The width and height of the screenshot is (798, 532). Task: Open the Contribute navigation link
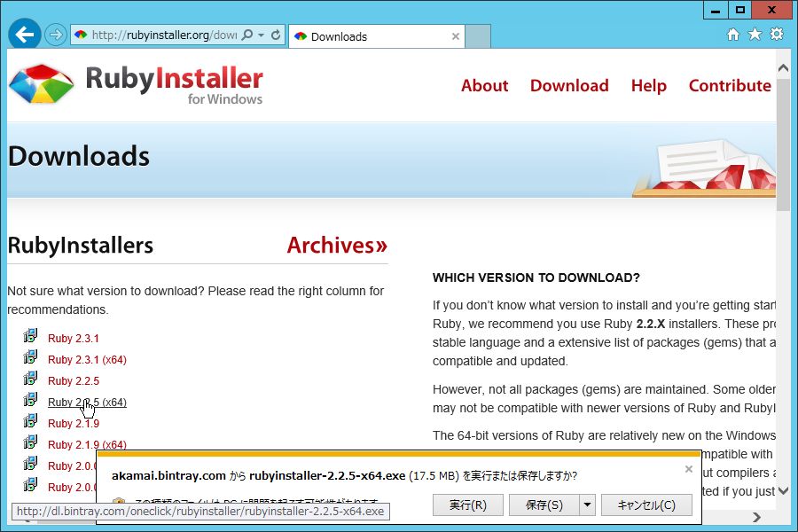[x=730, y=85]
